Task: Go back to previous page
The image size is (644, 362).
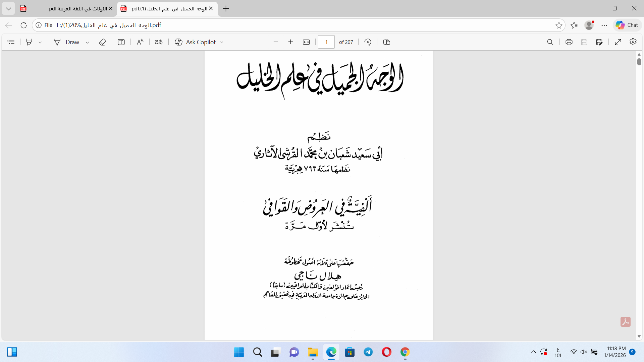Action: pos(9,25)
